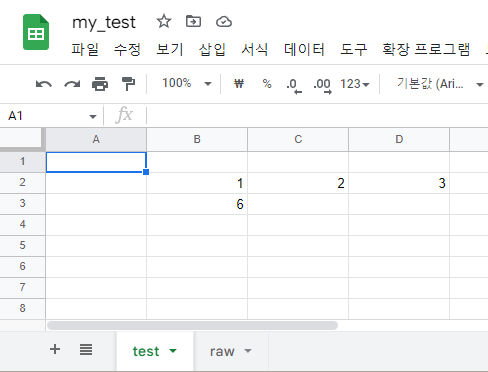Open the 100% zoom dropdown
This screenshot has height=372, width=488.
(187, 83)
